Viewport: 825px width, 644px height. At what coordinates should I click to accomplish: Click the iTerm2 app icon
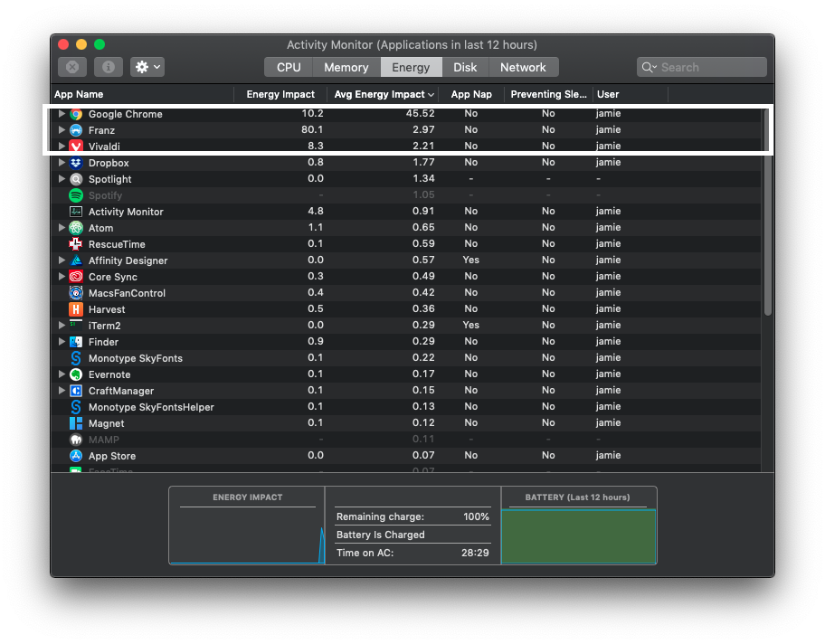click(76, 326)
